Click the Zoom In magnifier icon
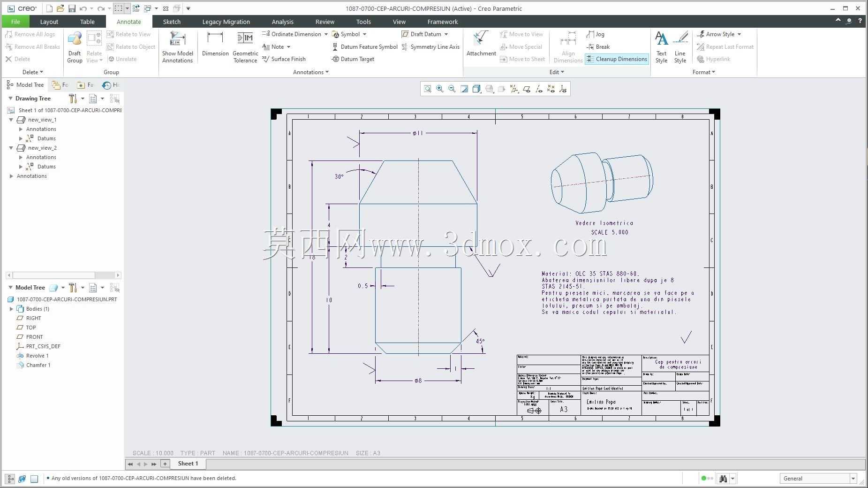Screen dimensions: 868x488 pos(440,89)
